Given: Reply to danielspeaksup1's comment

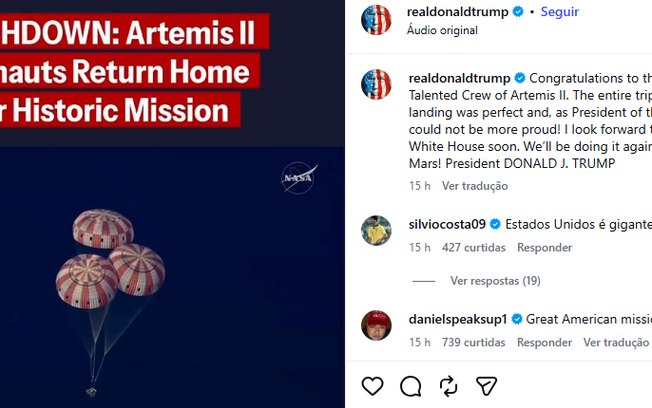Looking at the screenshot, I should coord(544,342).
